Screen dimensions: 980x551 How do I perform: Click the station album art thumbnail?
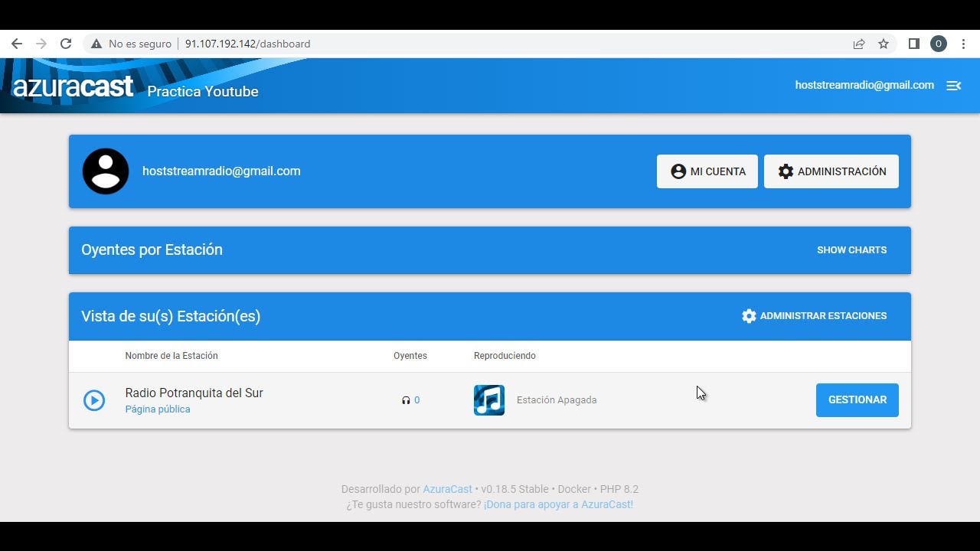[489, 400]
